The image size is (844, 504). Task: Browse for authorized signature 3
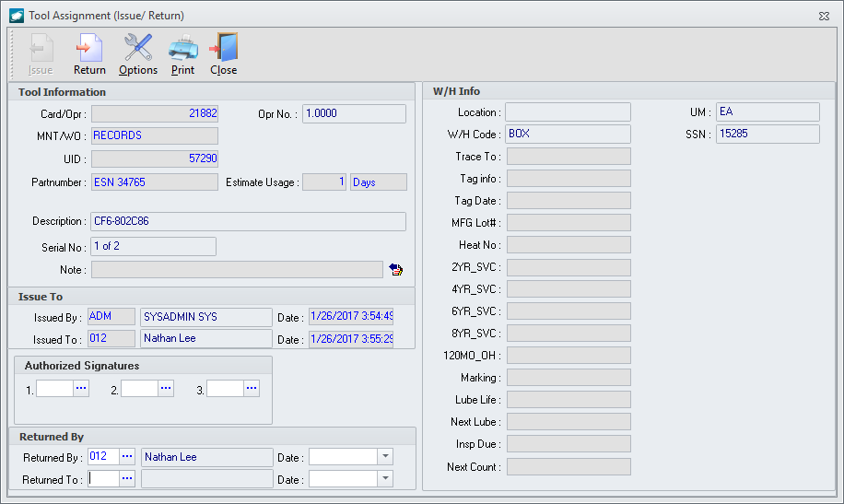tap(252, 388)
